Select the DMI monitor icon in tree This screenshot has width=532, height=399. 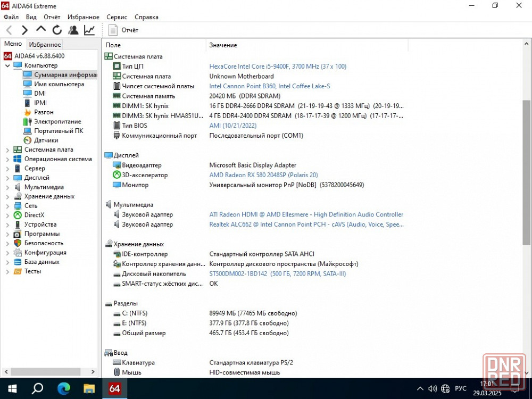[28, 93]
